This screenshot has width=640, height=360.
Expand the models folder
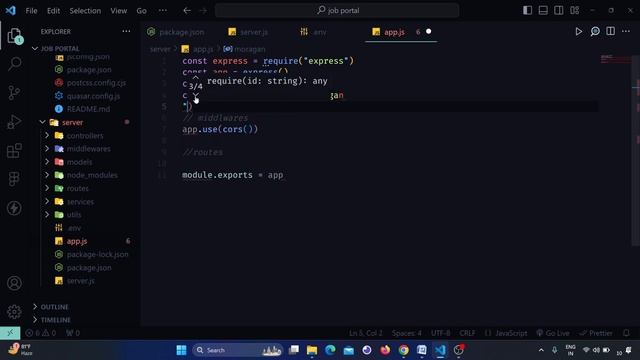(x=47, y=162)
